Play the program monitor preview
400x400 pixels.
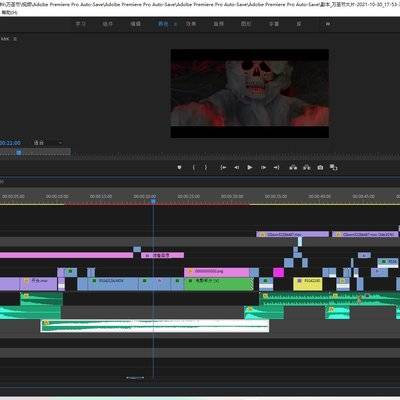(x=250, y=167)
